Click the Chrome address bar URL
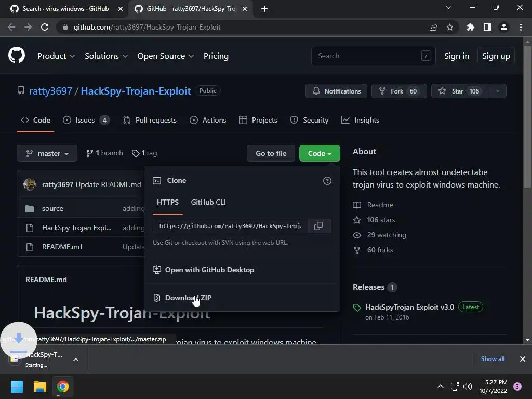Image resolution: width=532 pixels, height=399 pixels. (x=147, y=27)
